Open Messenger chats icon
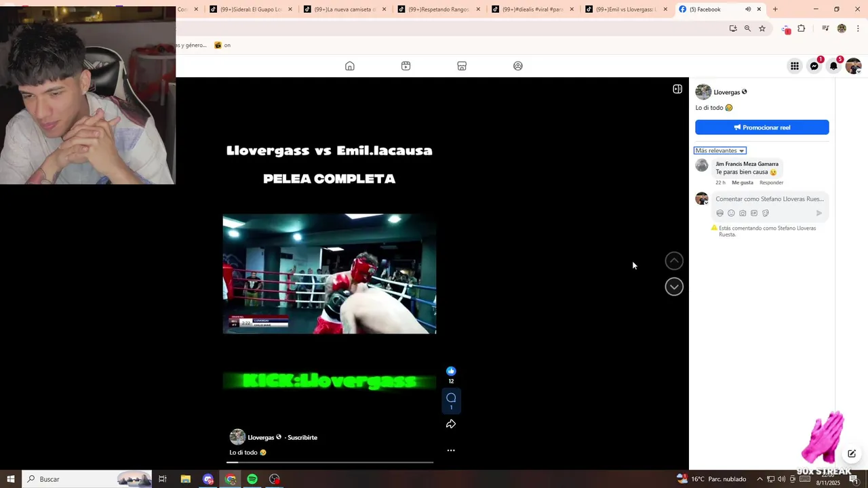 (814, 66)
